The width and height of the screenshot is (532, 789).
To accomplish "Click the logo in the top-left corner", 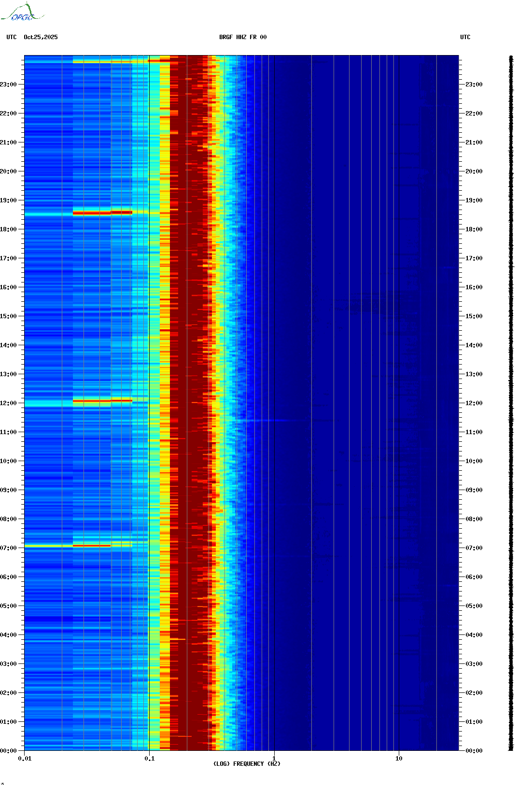I will 22,13.
